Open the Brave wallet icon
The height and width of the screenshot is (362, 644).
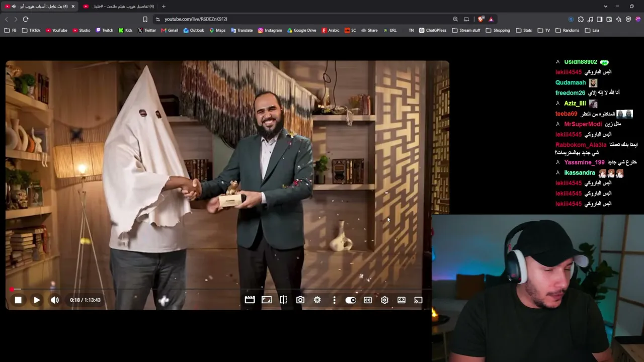pyautogui.click(x=609, y=19)
